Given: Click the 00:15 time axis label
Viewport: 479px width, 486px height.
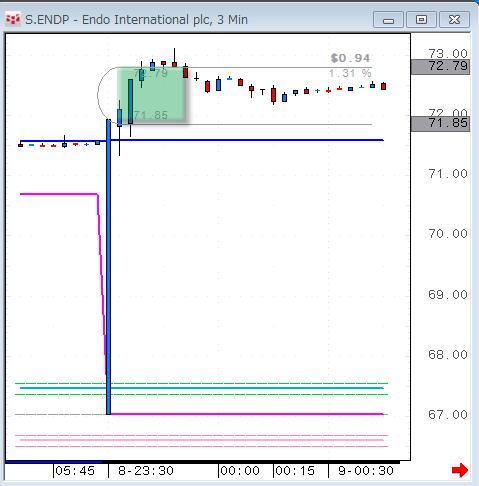Looking at the screenshot, I should 295,471.
